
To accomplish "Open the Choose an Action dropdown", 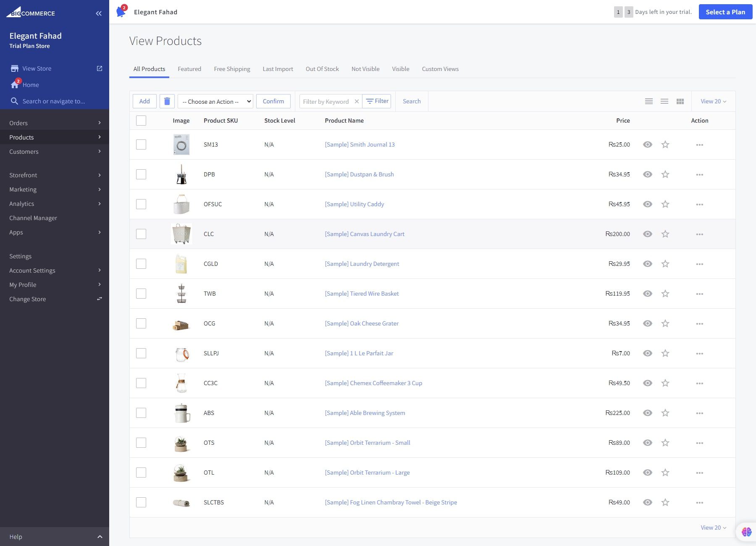I will click(x=215, y=101).
